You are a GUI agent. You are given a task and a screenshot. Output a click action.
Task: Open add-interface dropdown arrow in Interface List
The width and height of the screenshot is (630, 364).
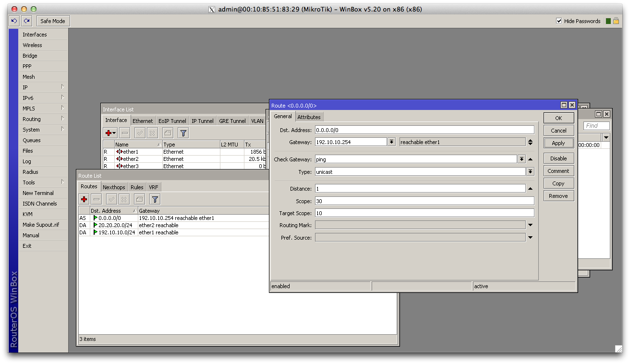[114, 133]
